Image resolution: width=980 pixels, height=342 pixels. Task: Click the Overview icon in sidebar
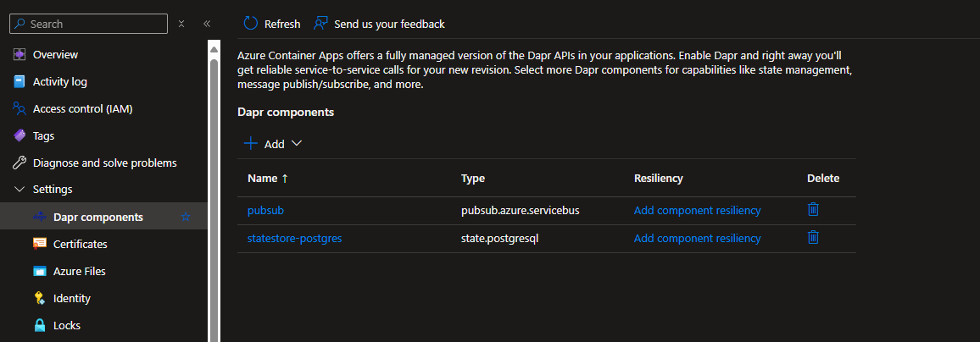[19, 54]
